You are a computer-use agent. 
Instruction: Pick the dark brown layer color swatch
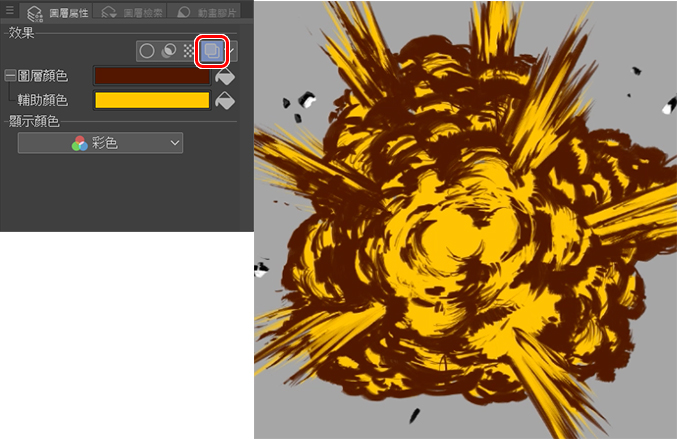(152, 76)
